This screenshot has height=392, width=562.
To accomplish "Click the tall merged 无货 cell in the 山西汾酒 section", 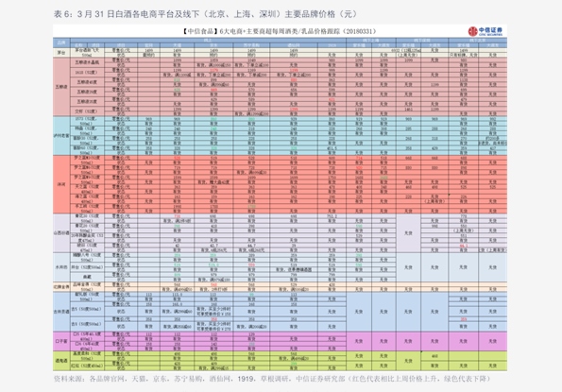I will [408, 233].
